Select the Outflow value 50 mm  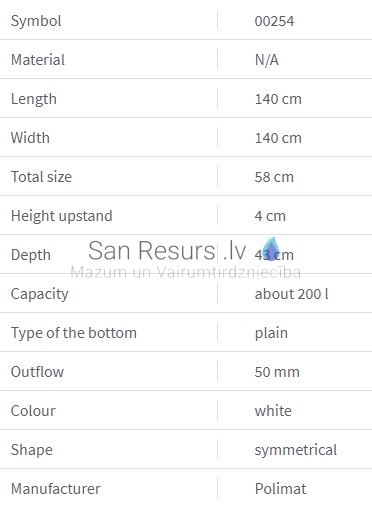click(x=277, y=372)
